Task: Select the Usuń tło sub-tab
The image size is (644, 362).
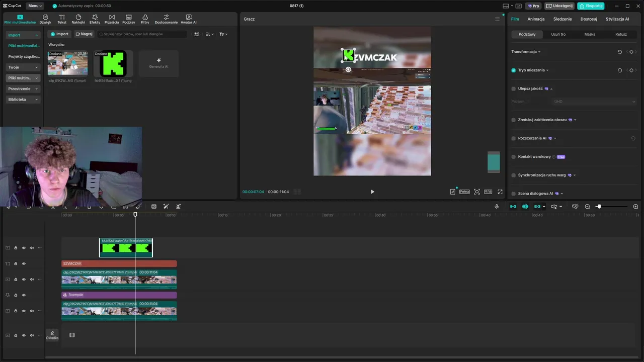Action: click(x=558, y=34)
